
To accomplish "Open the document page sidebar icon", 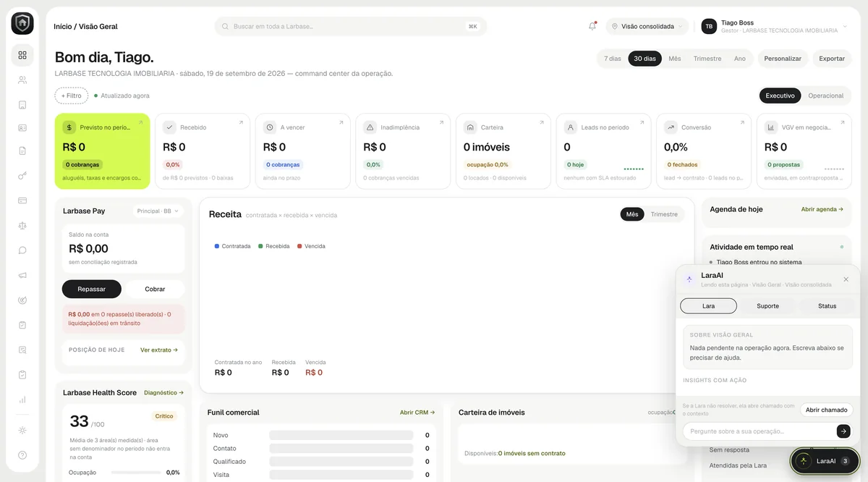I will click(22, 151).
